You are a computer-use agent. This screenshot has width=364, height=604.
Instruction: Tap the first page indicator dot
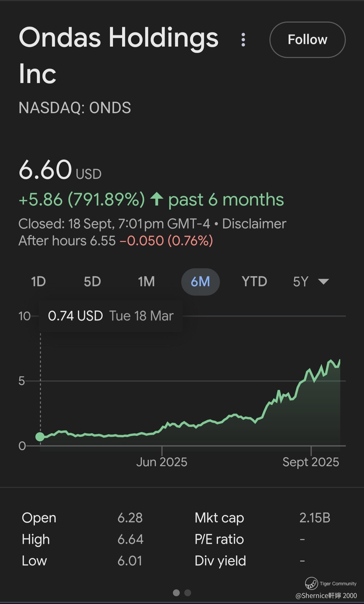[x=176, y=593]
